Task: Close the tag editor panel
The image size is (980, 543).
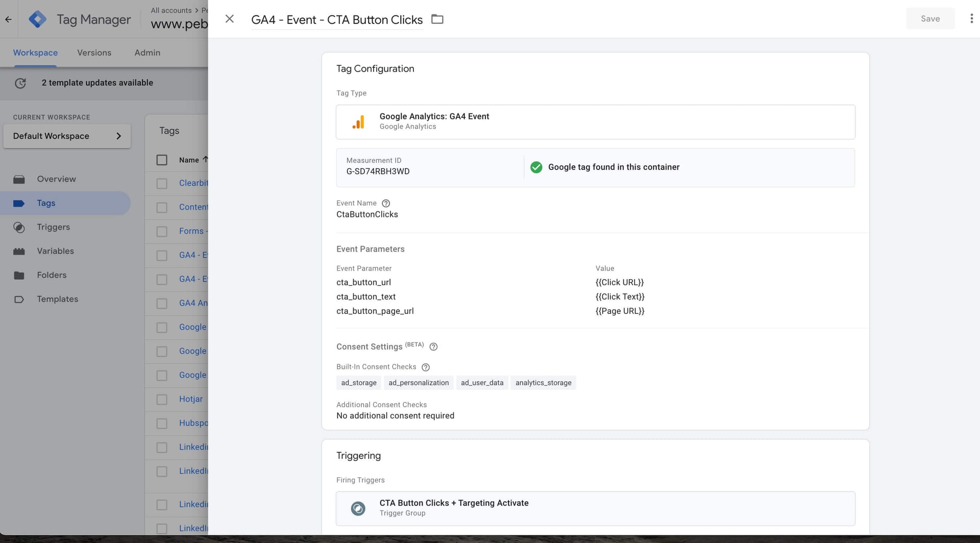Action: (230, 19)
